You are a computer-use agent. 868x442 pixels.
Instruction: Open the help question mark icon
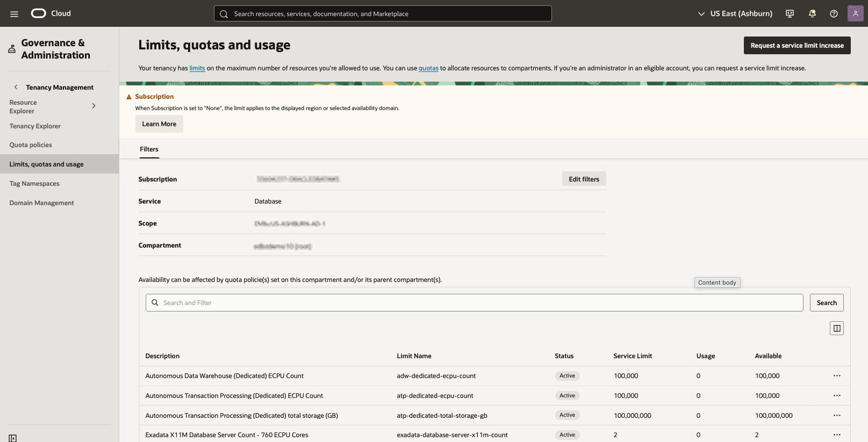pos(834,14)
